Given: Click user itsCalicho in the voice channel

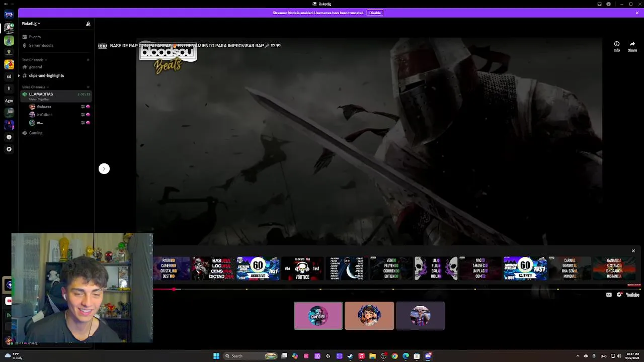Looking at the screenshot, I should (x=44, y=115).
